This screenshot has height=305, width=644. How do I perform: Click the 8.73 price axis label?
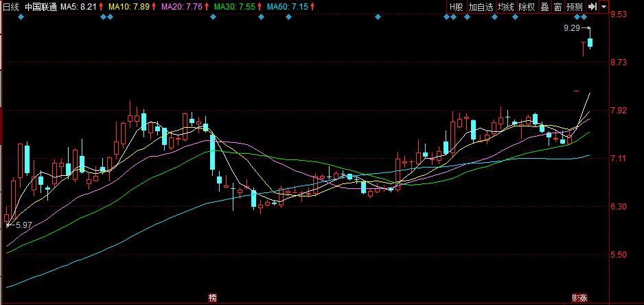[x=619, y=62]
